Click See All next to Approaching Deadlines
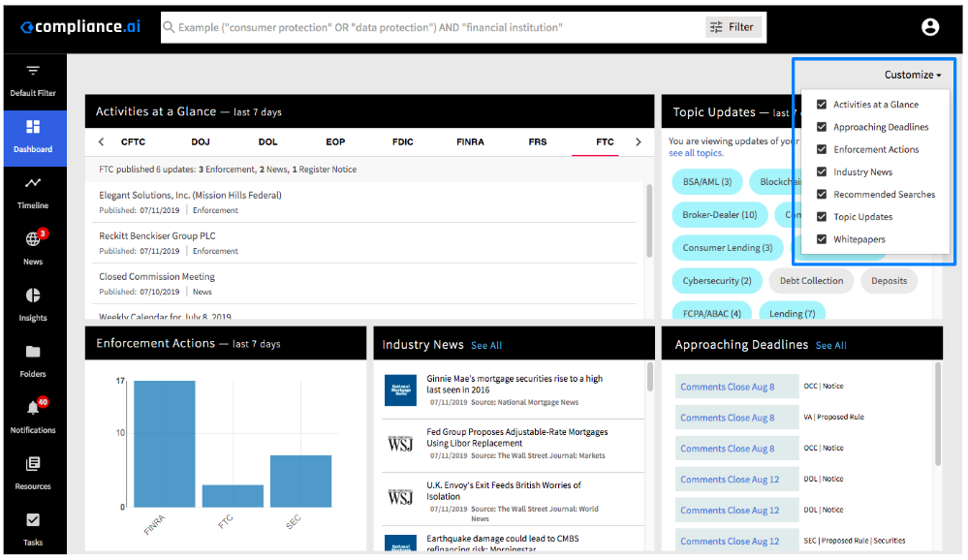The width and height of the screenshot is (968, 560). tap(831, 346)
